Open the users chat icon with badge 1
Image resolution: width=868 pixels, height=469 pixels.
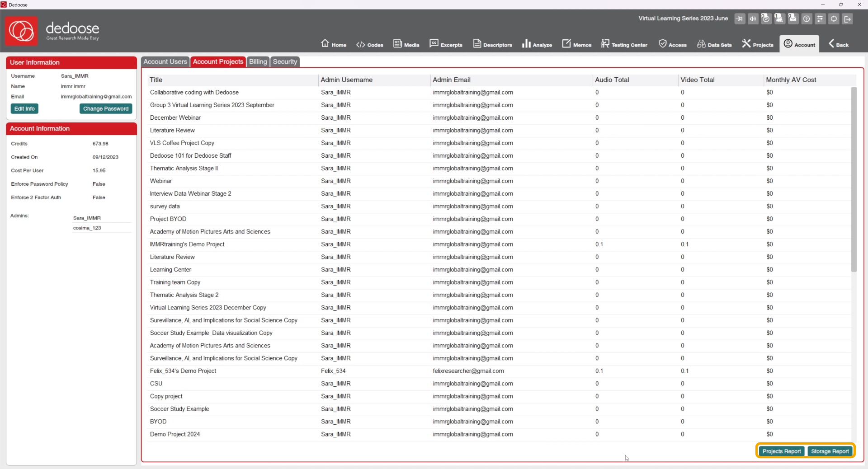coord(779,18)
